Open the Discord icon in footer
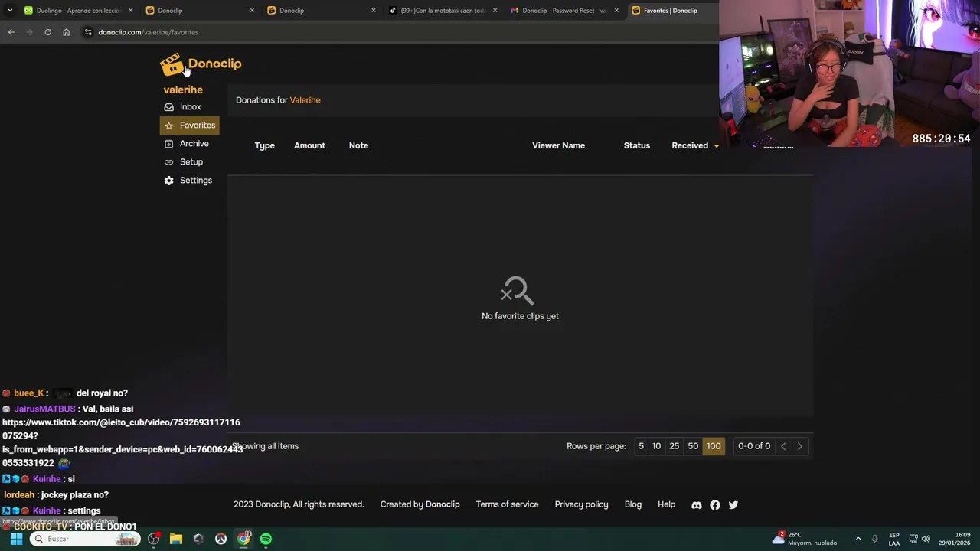 pyautogui.click(x=697, y=505)
